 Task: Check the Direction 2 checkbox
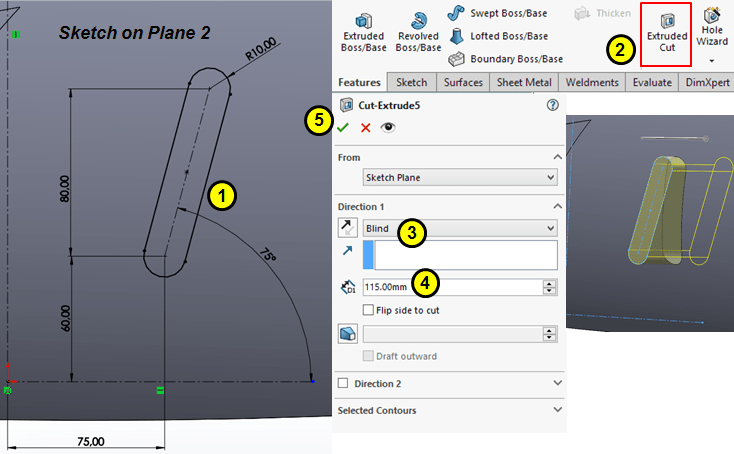345,383
